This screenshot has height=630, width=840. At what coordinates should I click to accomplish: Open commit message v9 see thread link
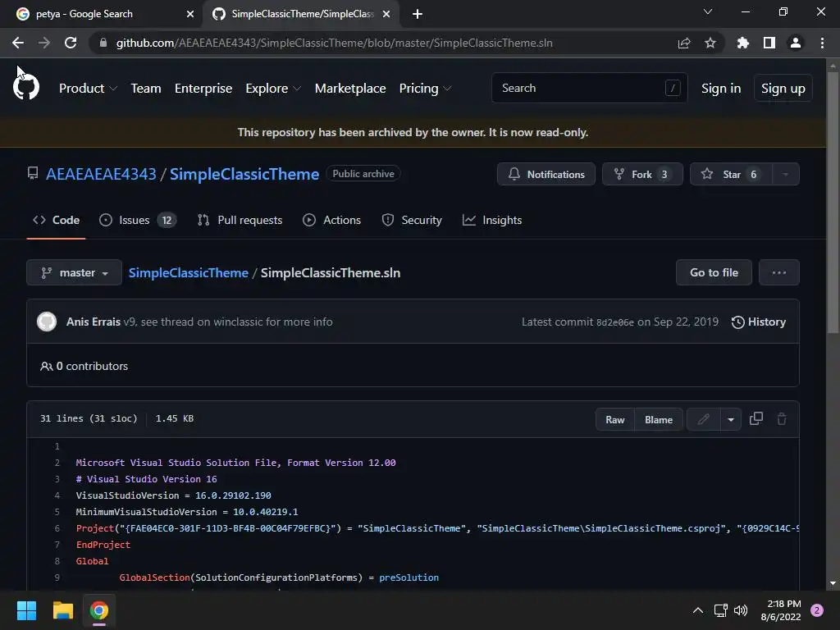point(228,322)
